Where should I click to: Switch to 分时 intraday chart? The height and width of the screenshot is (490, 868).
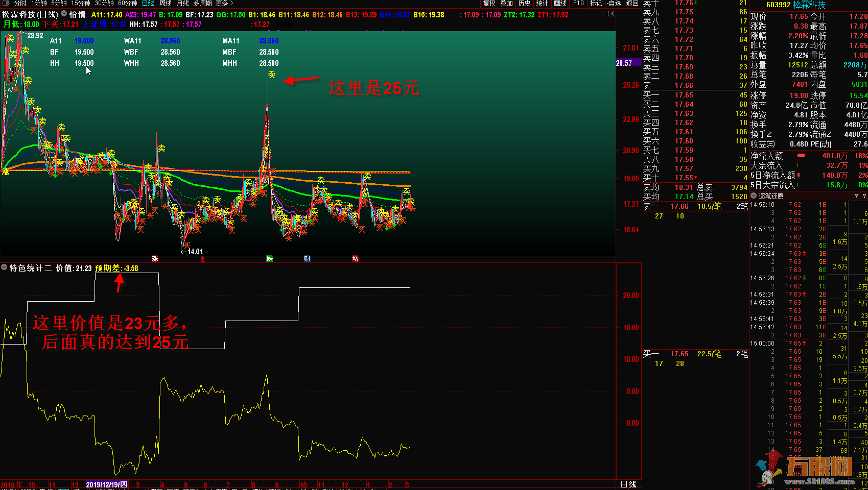click(x=20, y=3)
